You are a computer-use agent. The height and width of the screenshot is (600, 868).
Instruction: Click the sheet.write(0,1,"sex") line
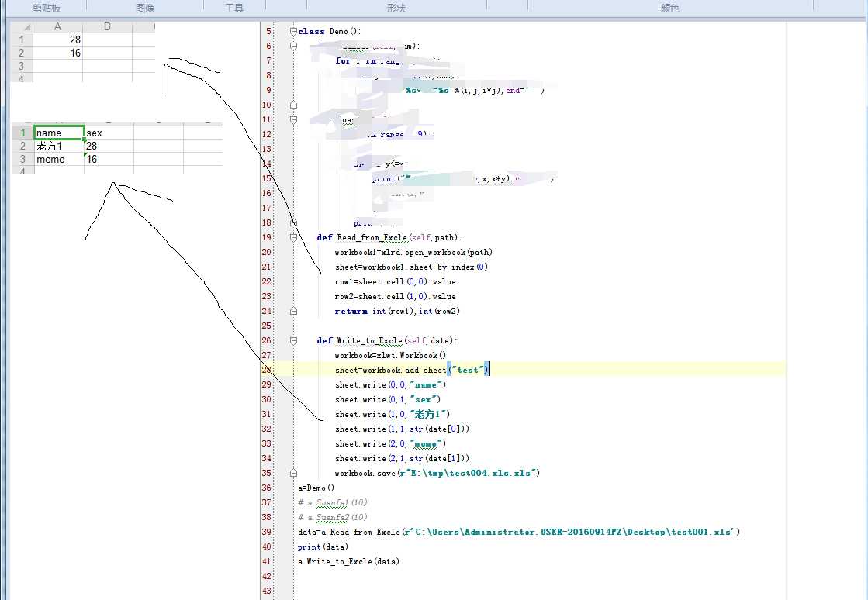388,400
